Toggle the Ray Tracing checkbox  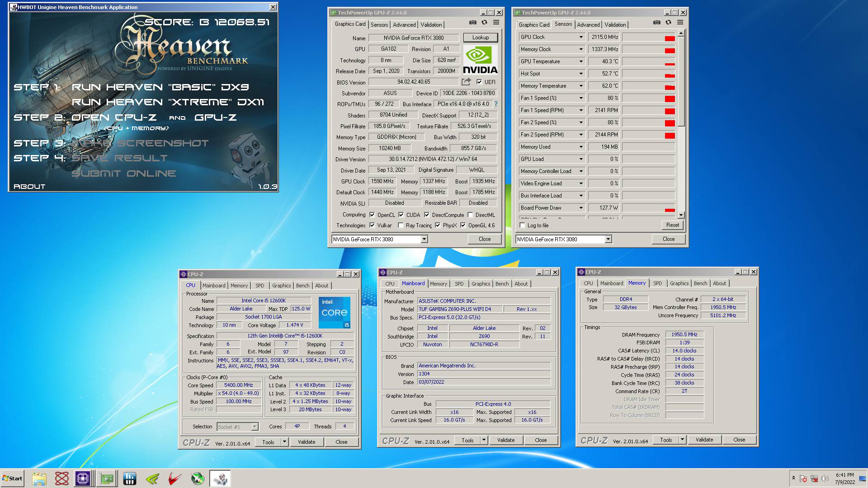point(401,225)
